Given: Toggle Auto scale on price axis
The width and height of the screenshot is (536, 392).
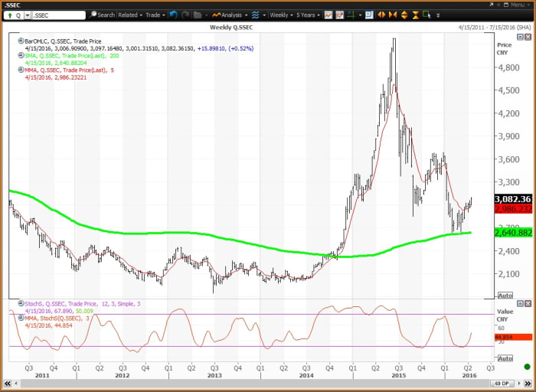Looking at the screenshot, I should (505, 295).
